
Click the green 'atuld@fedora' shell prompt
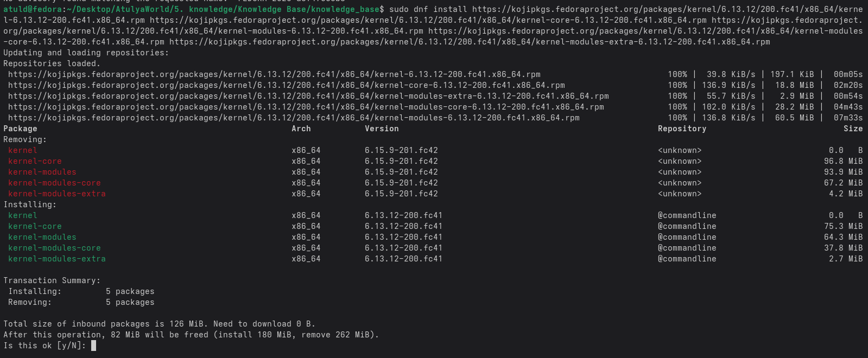coord(33,9)
